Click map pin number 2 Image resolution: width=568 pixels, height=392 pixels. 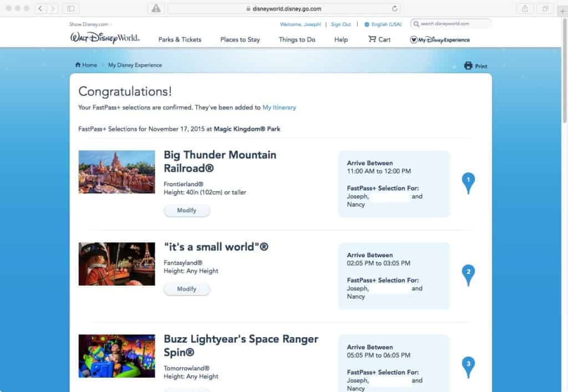tap(468, 275)
